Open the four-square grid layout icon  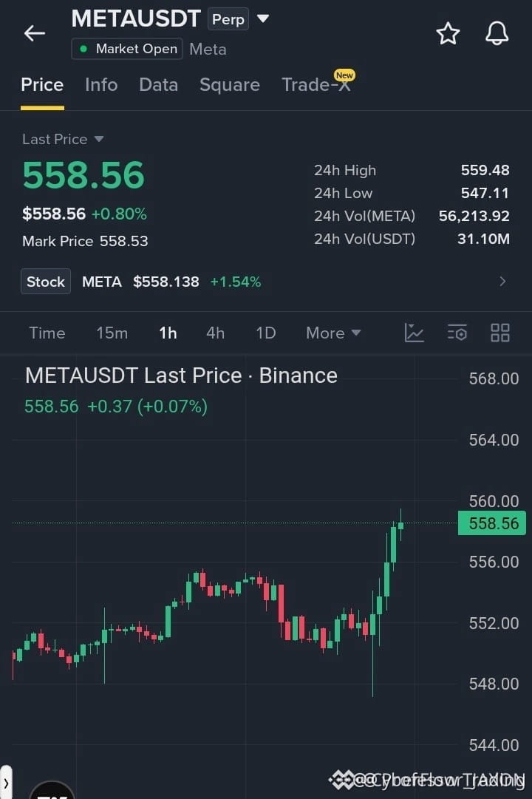click(x=500, y=333)
